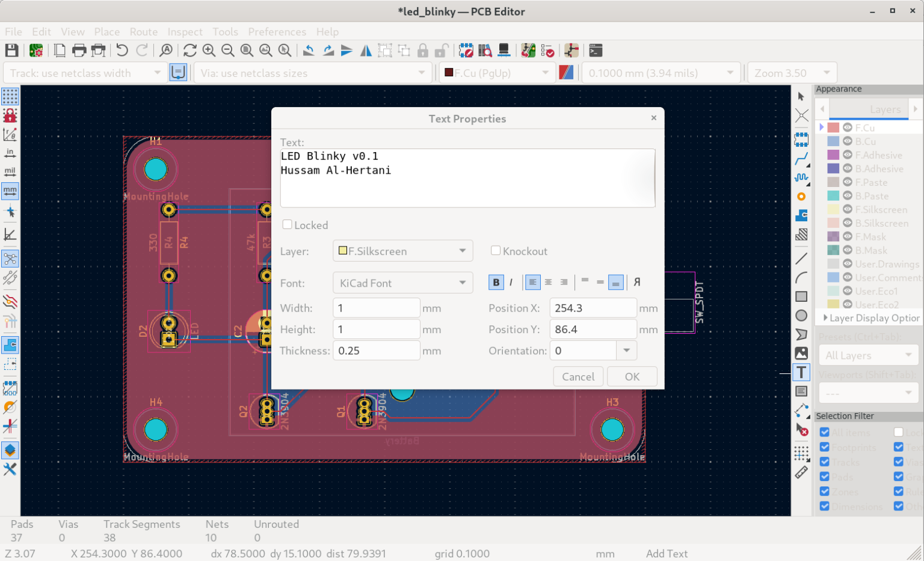
Task: Edit the Position X value field
Action: click(593, 307)
